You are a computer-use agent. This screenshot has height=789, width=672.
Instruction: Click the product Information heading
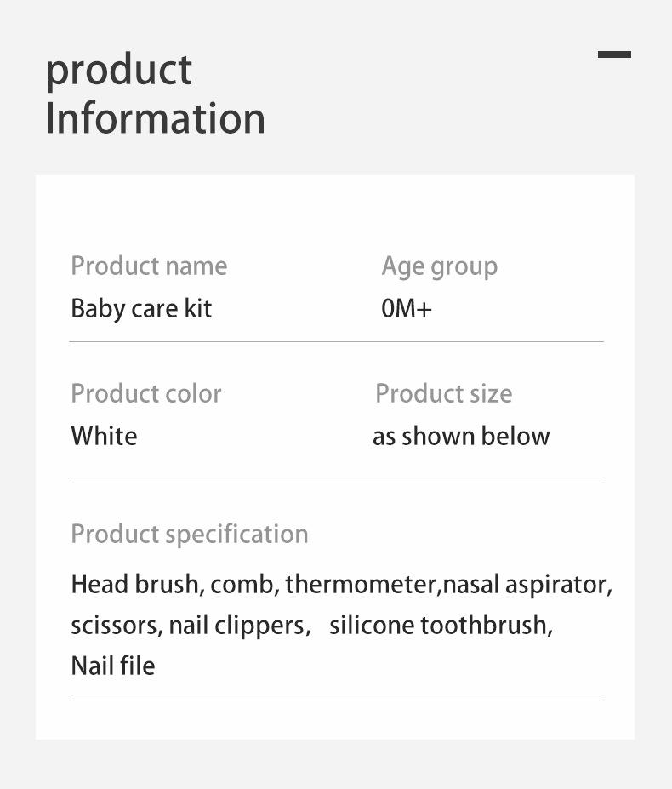155,94
